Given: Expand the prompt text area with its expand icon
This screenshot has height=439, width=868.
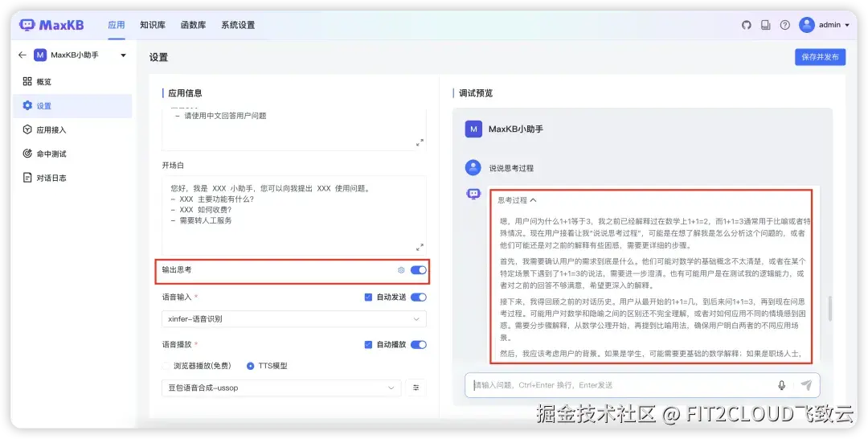Looking at the screenshot, I should pyautogui.click(x=420, y=142).
